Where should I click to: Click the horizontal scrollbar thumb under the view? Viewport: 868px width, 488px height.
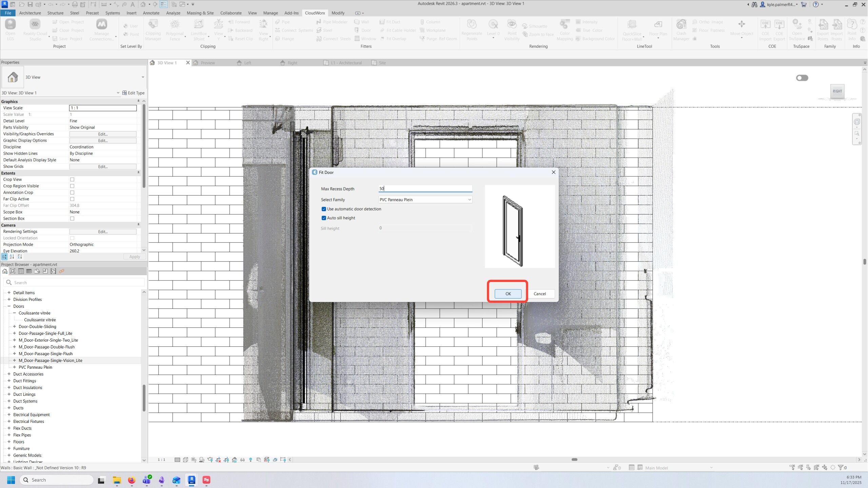574,460
